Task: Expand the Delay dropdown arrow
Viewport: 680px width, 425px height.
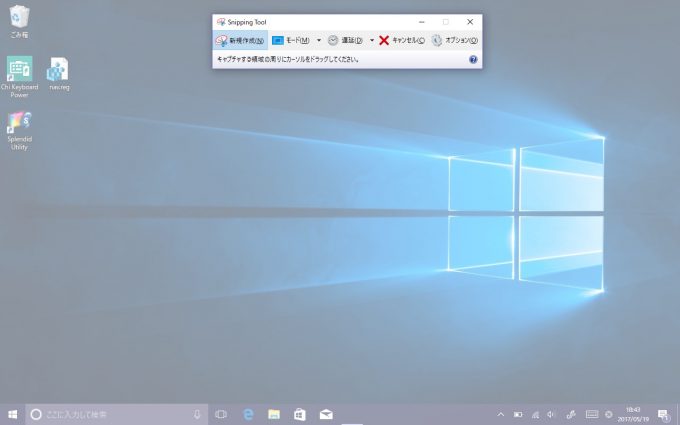Action: pyautogui.click(x=372, y=40)
